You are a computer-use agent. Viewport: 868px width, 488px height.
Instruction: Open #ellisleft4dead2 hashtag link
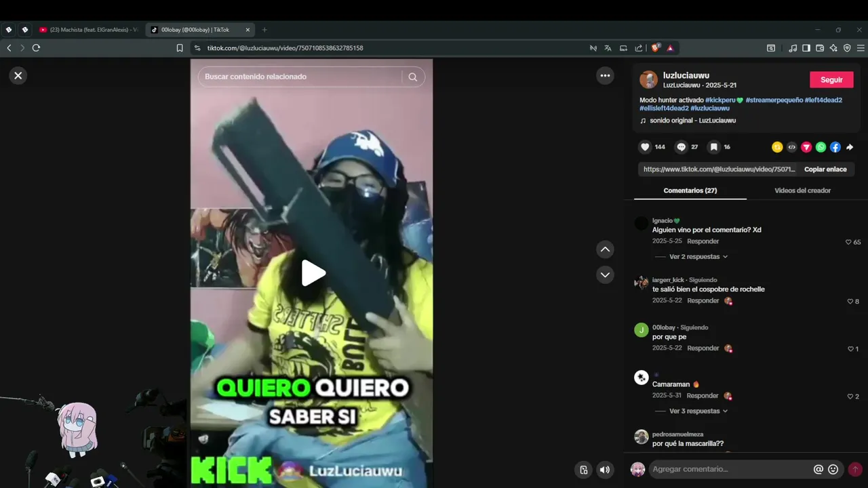pyautogui.click(x=664, y=108)
